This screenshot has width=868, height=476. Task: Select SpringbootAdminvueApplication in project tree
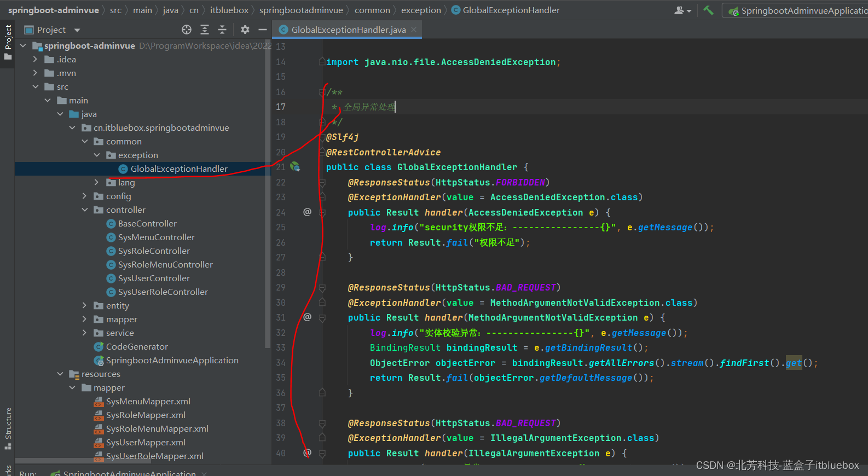click(172, 360)
